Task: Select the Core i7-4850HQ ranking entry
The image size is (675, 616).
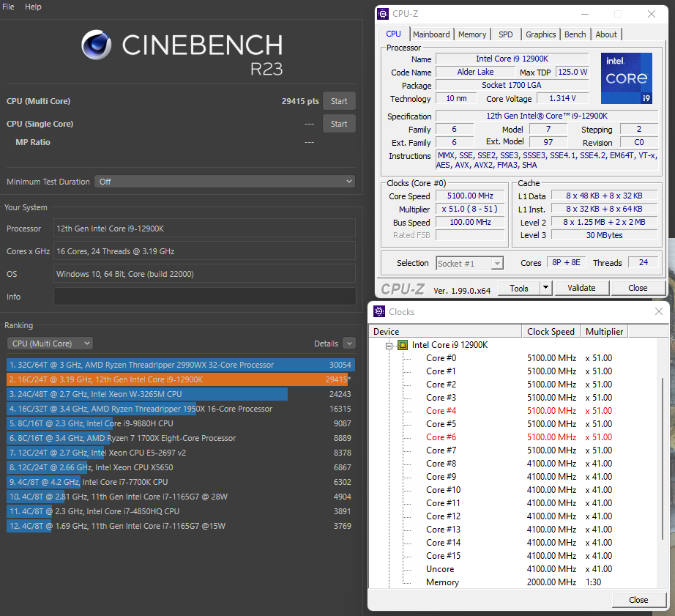Action: [181, 511]
